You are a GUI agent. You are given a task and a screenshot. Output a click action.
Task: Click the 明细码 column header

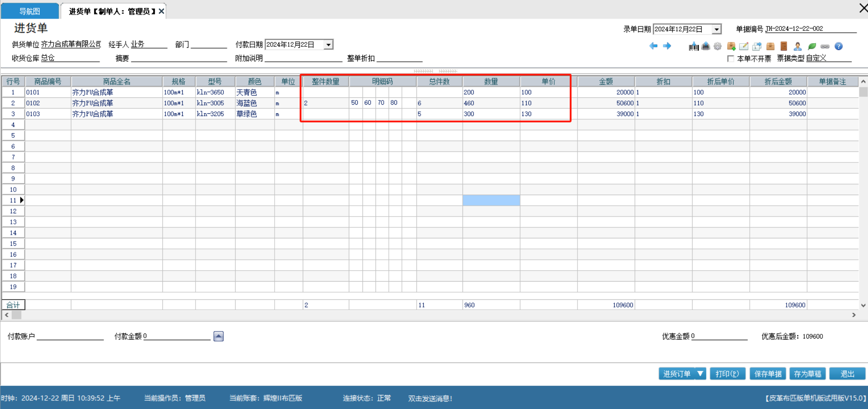382,81
